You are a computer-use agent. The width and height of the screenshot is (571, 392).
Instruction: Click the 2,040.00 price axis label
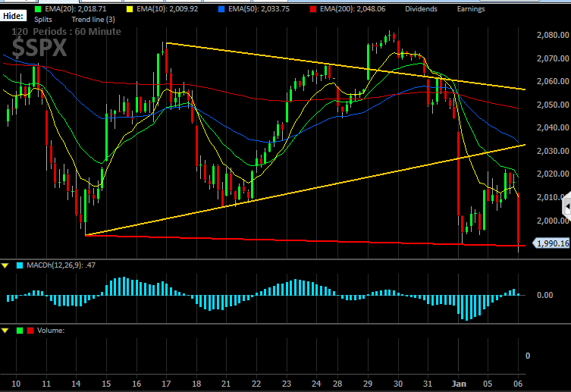(553, 127)
